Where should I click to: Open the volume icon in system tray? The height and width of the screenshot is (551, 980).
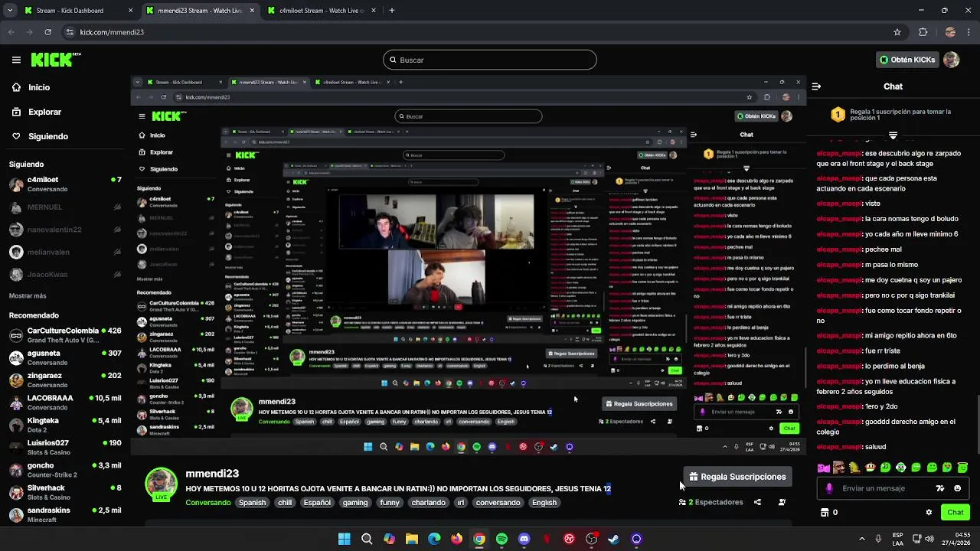coord(929,539)
